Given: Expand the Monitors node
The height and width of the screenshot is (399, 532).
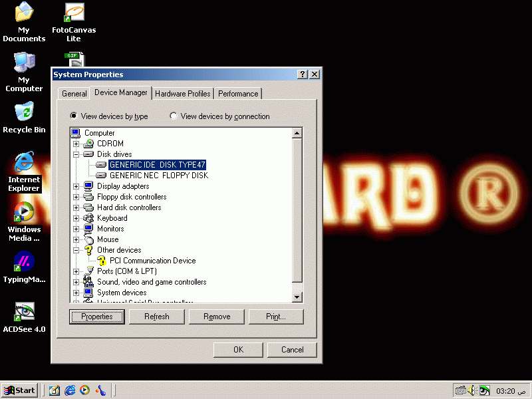Looking at the screenshot, I should [76, 229].
